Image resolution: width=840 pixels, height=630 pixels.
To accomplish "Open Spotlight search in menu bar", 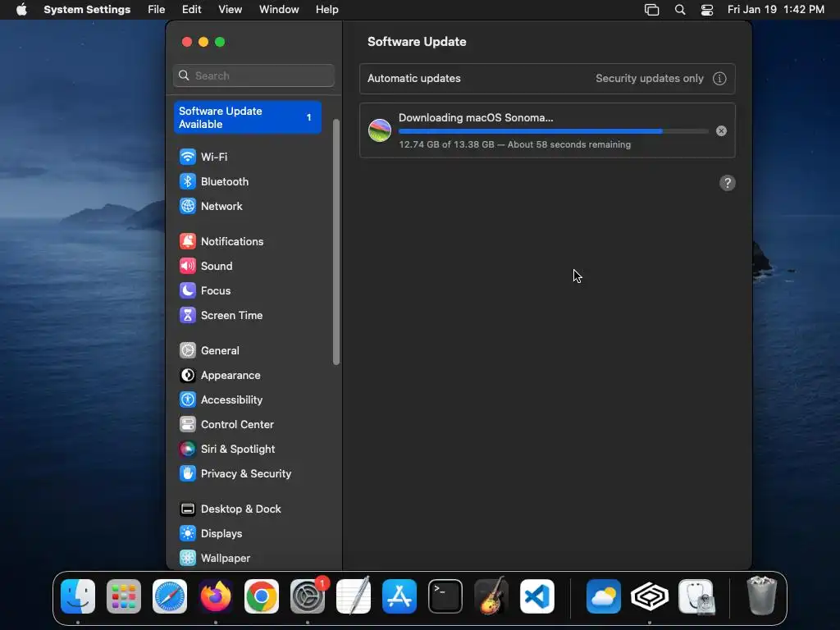I will coord(680,10).
